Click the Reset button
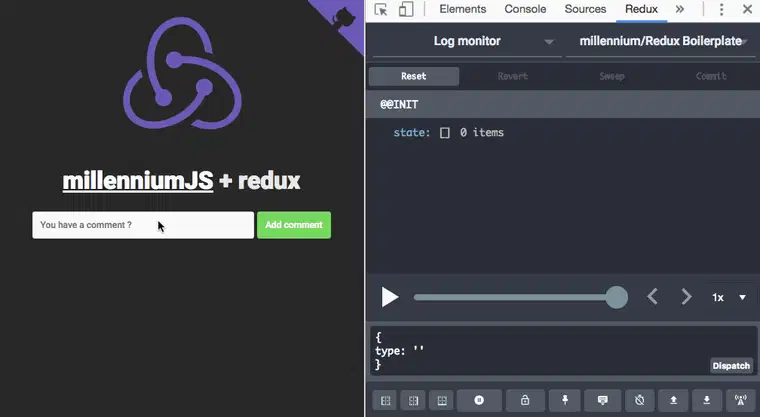The height and width of the screenshot is (417, 760). (x=413, y=76)
